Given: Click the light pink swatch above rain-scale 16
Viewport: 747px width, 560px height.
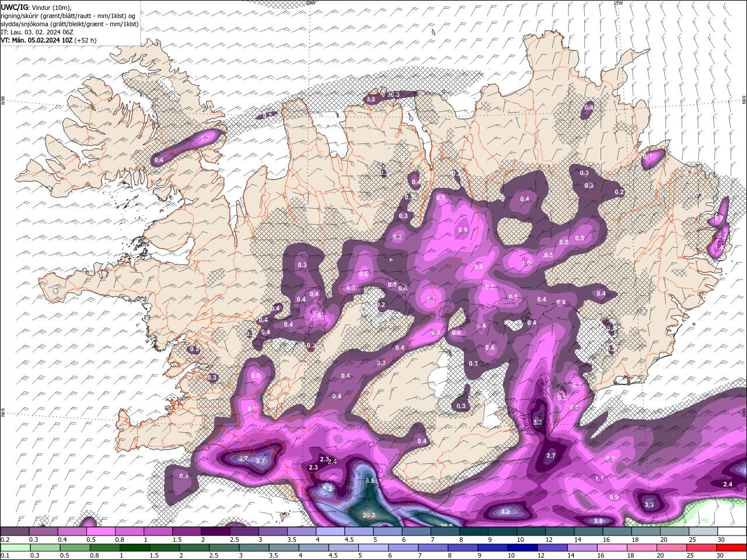Looking at the screenshot, I should (611, 548).
